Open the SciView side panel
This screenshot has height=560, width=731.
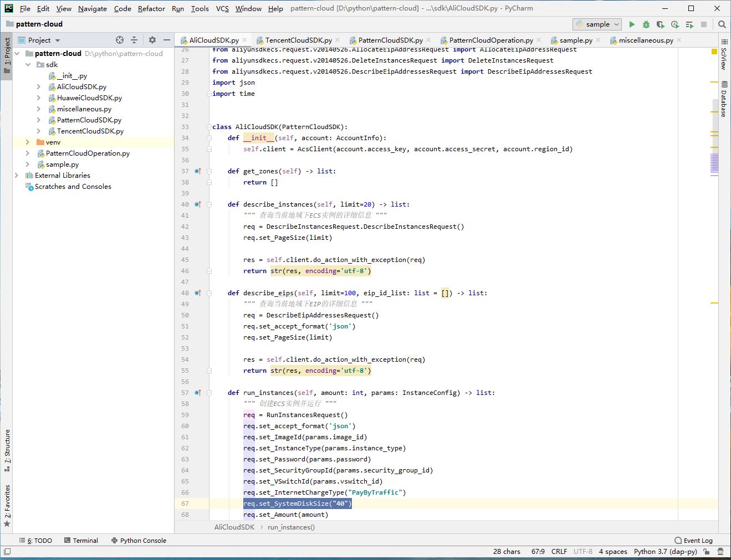pyautogui.click(x=724, y=55)
